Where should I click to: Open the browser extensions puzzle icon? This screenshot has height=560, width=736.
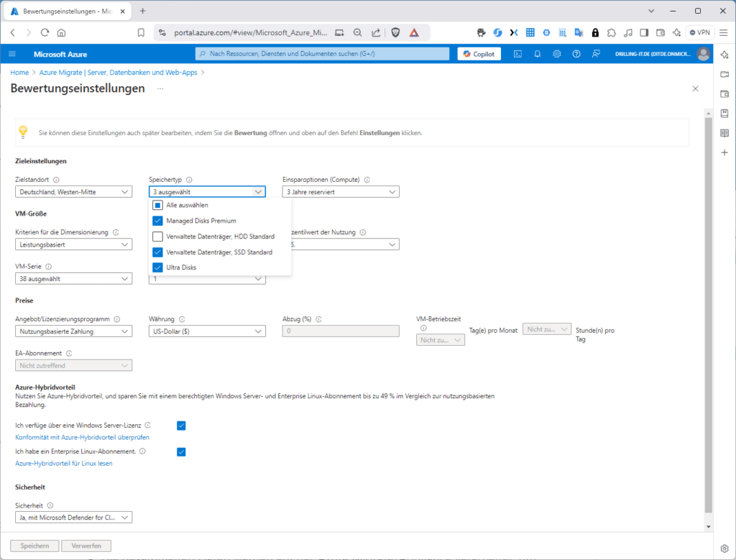pyautogui.click(x=611, y=32)
